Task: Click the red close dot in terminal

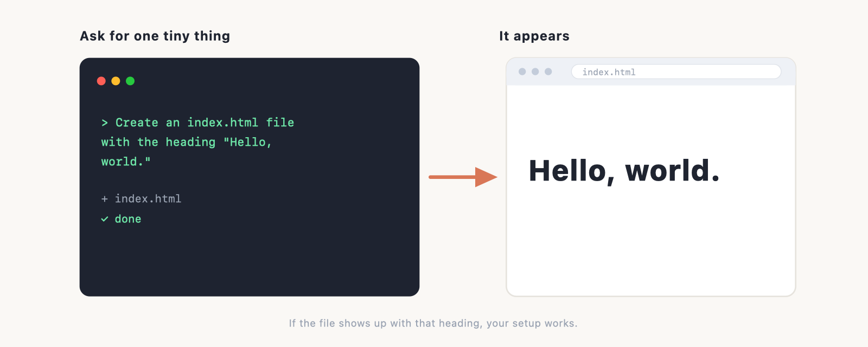Action: (x=101, y=81)
